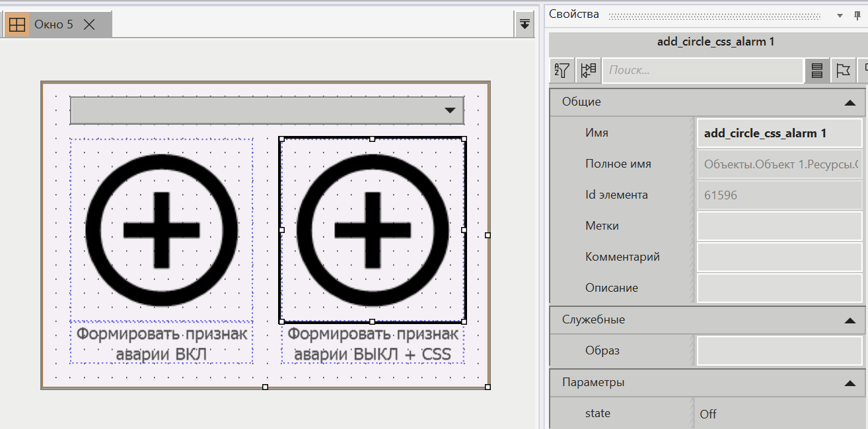Edit the Имя field add_circle_css_alarm 1
The image size is (868, 429).
pyautogui.click(x=779, y=133)
